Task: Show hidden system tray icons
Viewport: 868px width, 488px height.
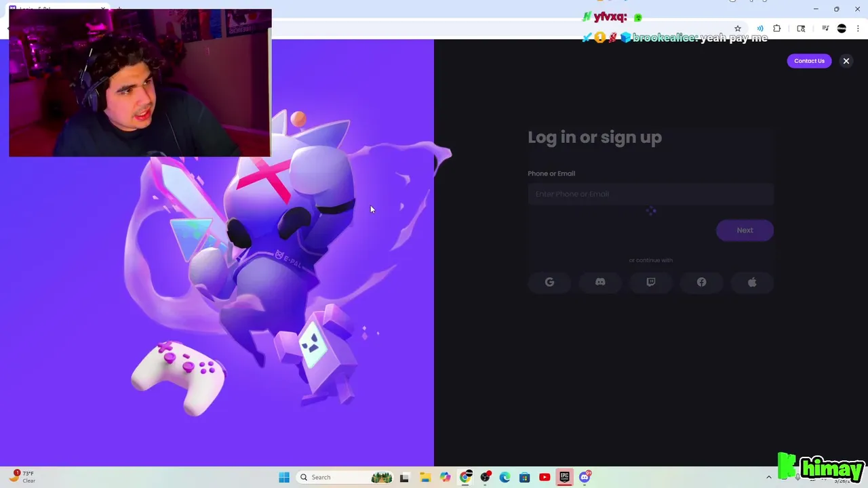Action: 768,477
